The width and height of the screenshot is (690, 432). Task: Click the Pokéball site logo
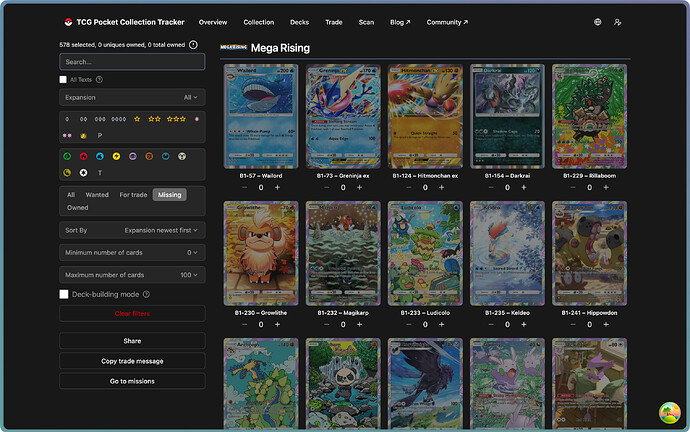coord(68,22)
